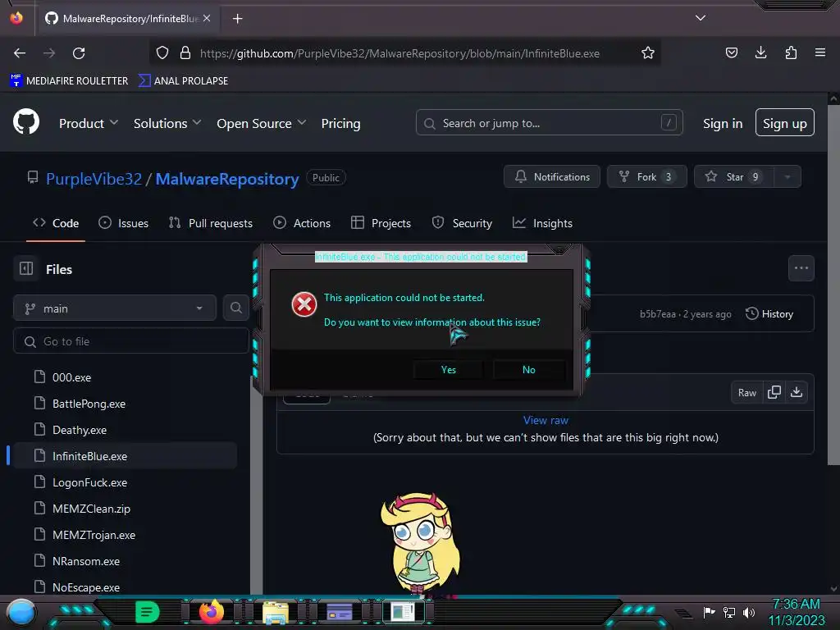Click the Raw button
The height and width of the screenshot is (630, 840).
pos(746,393)
